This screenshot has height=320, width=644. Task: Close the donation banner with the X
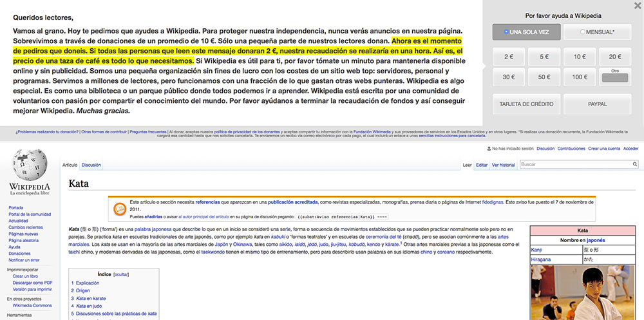tap(638, 5)
